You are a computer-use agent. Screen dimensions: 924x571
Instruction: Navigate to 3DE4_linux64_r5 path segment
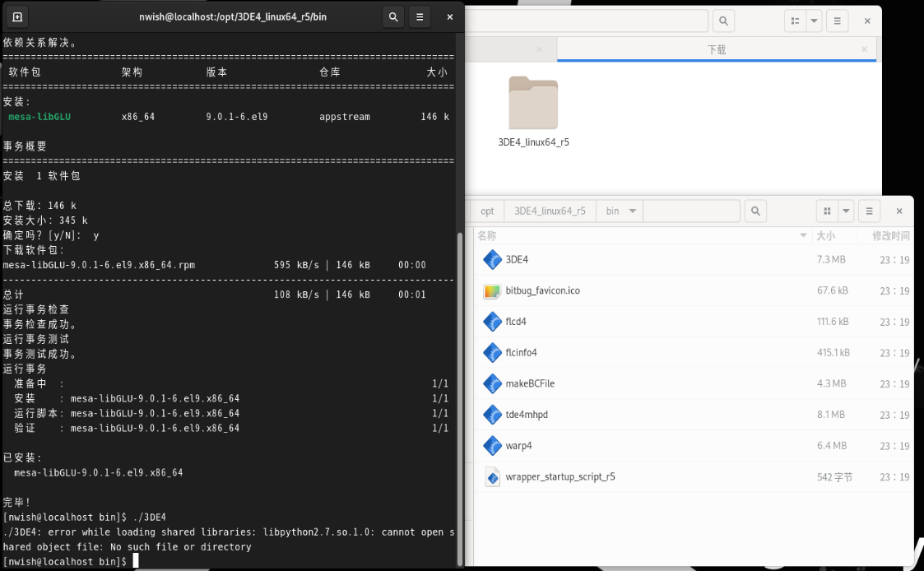tap(550, 211)
